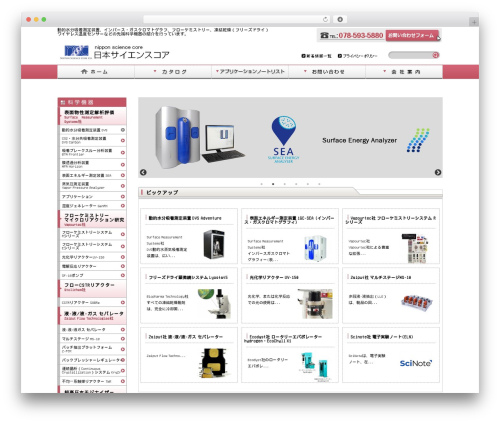The width and height of the screenshot is (500, 423).
Task: Click the Zaiput社 マルチステージ product thumbnail
Action: (x=417, y=302)
